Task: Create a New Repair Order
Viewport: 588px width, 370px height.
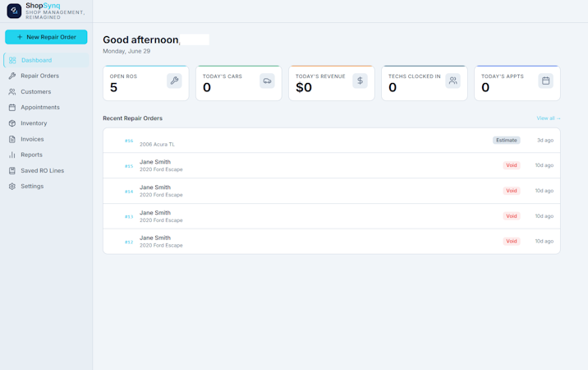Action: [46, 37]
